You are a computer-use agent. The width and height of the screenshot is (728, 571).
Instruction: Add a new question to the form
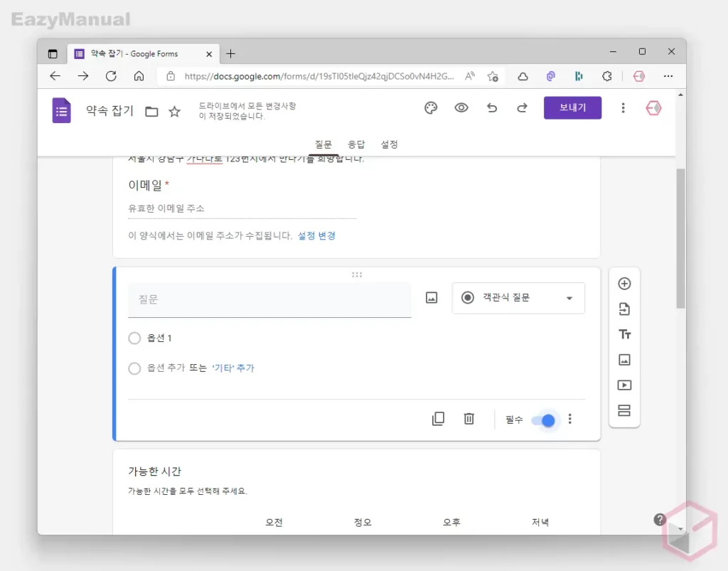624,283
